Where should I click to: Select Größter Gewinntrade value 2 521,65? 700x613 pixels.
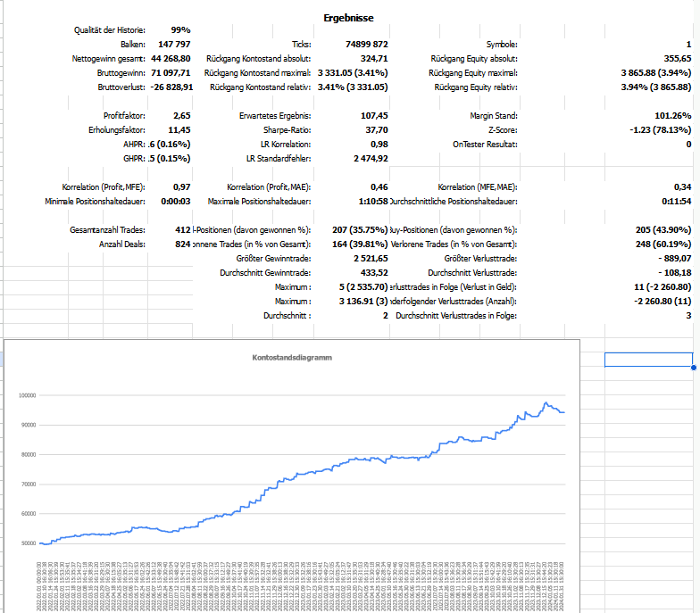[x=371, y=259]
